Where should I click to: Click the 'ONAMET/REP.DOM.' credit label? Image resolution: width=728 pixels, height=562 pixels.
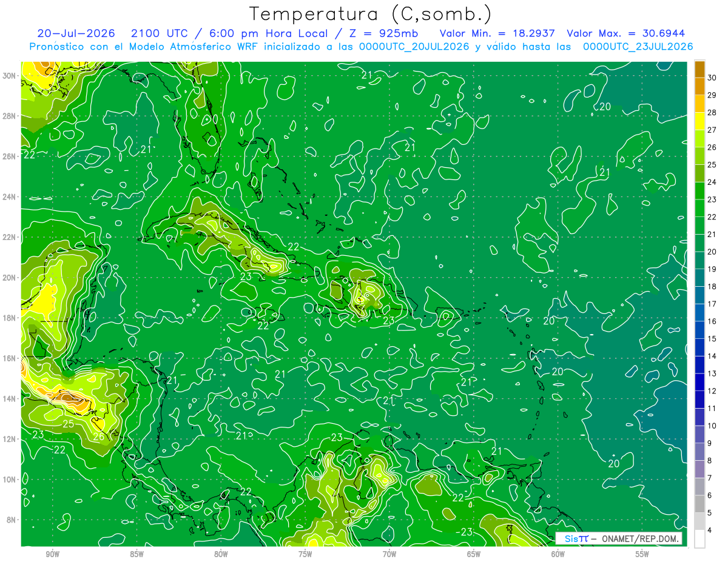tap(639, 539)
